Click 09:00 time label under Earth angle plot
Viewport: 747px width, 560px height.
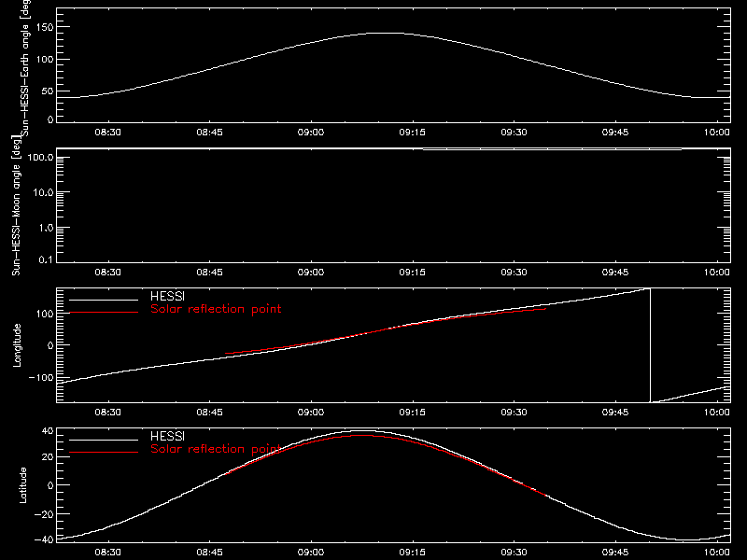tap(311, 133)
